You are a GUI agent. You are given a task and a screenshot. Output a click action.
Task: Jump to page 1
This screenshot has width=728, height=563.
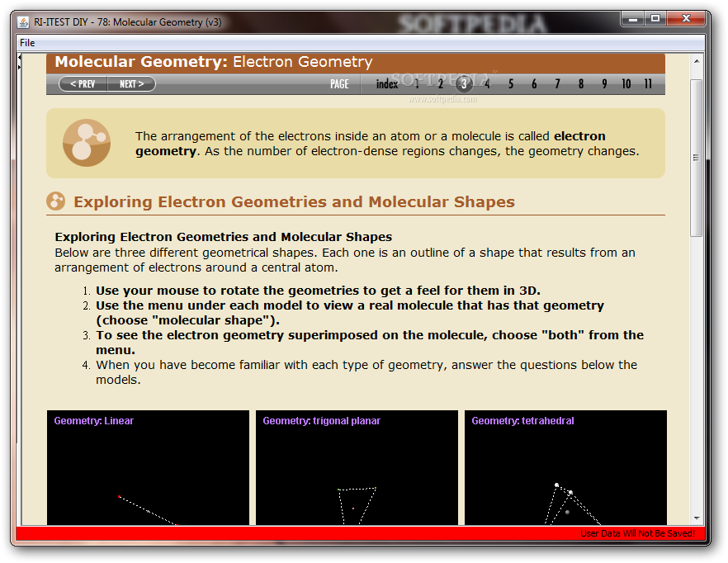tap(417, 84)
